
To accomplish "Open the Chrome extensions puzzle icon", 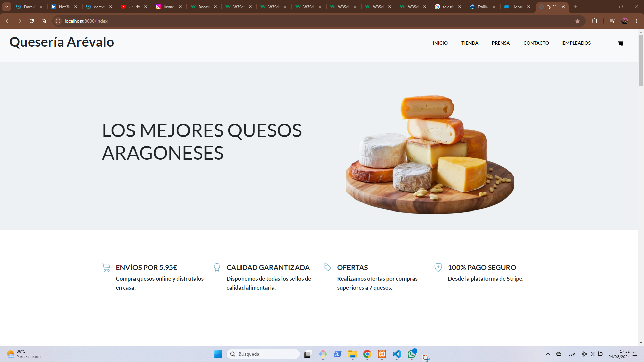I will click(595, 21).
